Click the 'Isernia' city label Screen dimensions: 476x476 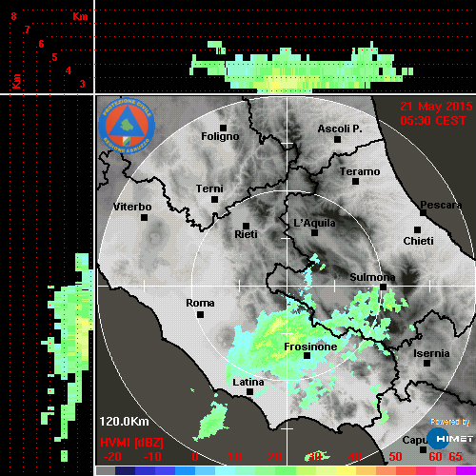point(431,353)
